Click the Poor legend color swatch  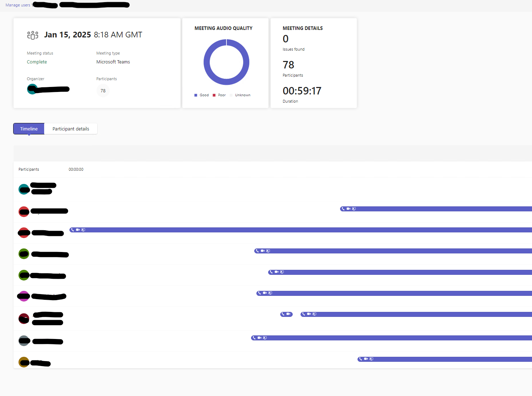pos(214,95)
